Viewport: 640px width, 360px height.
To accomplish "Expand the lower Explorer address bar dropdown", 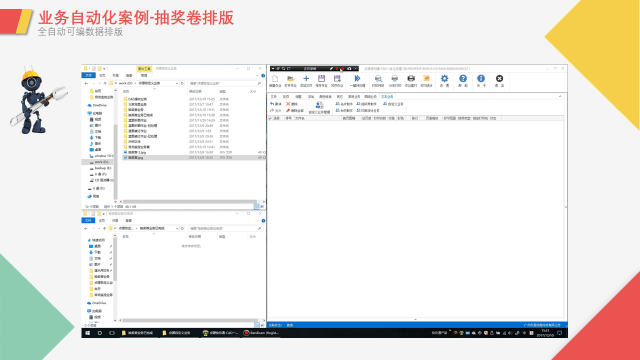I will pos(177,229).
